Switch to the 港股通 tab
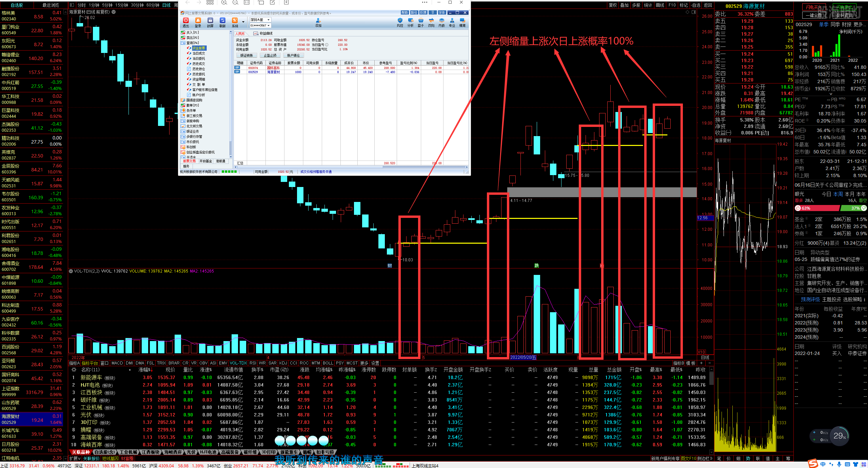868x468 pixels. [220, 161]
